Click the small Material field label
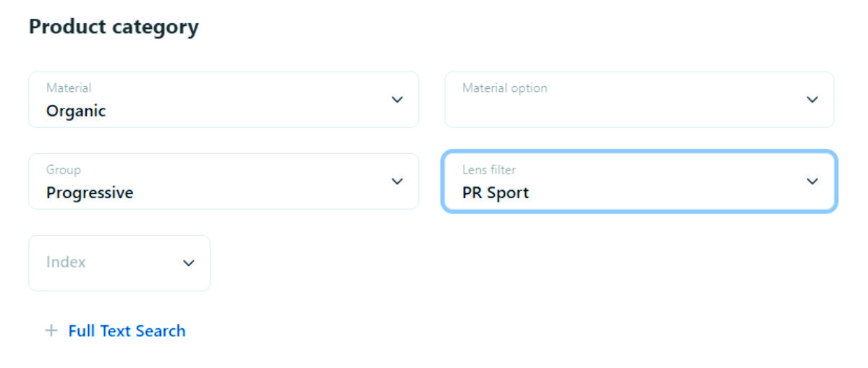Viewport: 868px width, 368px height. pos(69,88)
